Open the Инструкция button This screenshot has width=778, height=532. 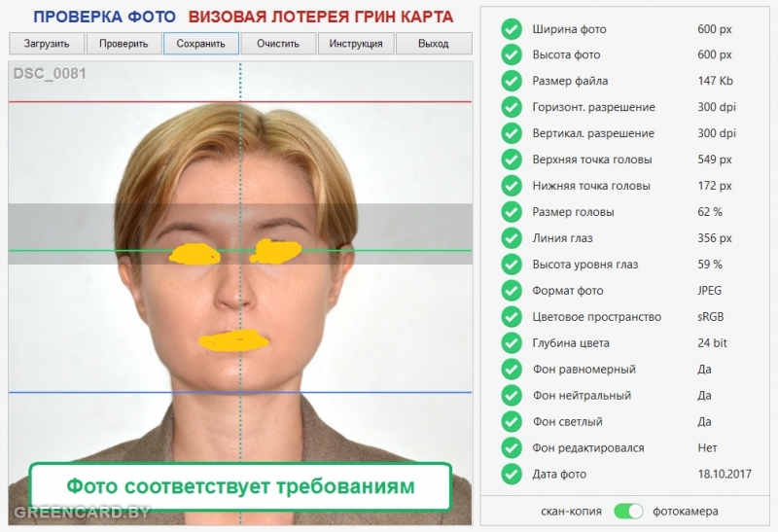click(356, 44)
